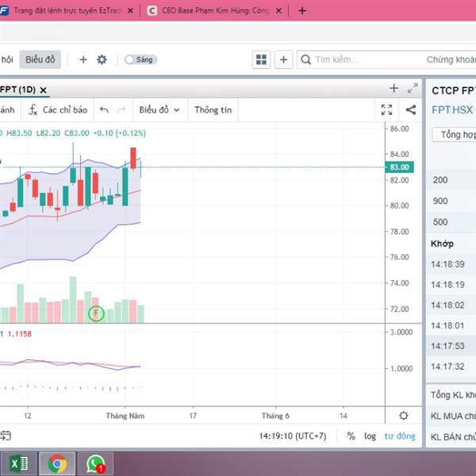Click the KL BÁN chủ động row

point(453,437)
